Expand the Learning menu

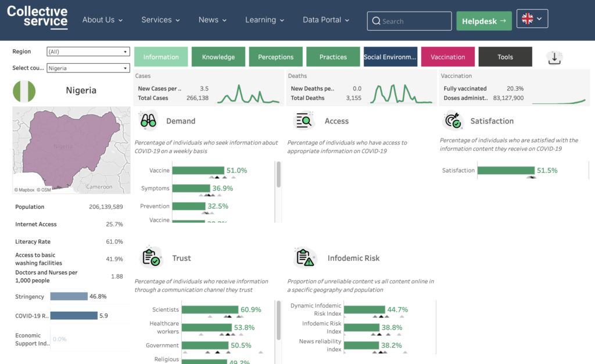pos(264,20)
